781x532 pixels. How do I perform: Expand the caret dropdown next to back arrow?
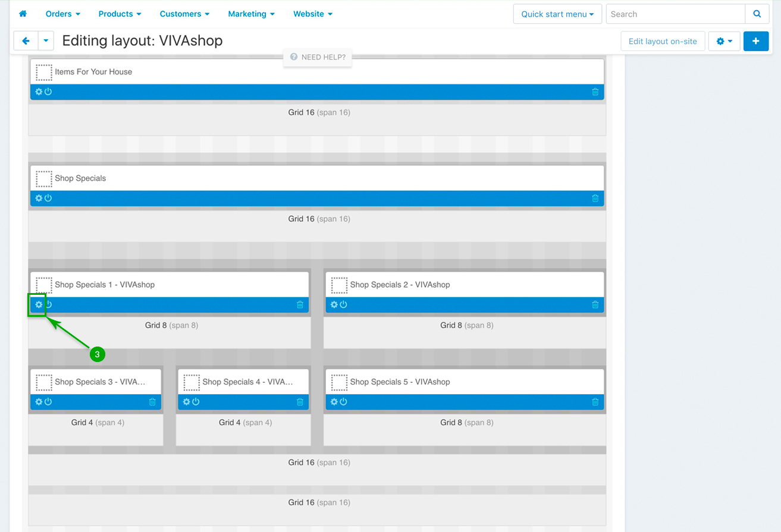tap(46, 41)
